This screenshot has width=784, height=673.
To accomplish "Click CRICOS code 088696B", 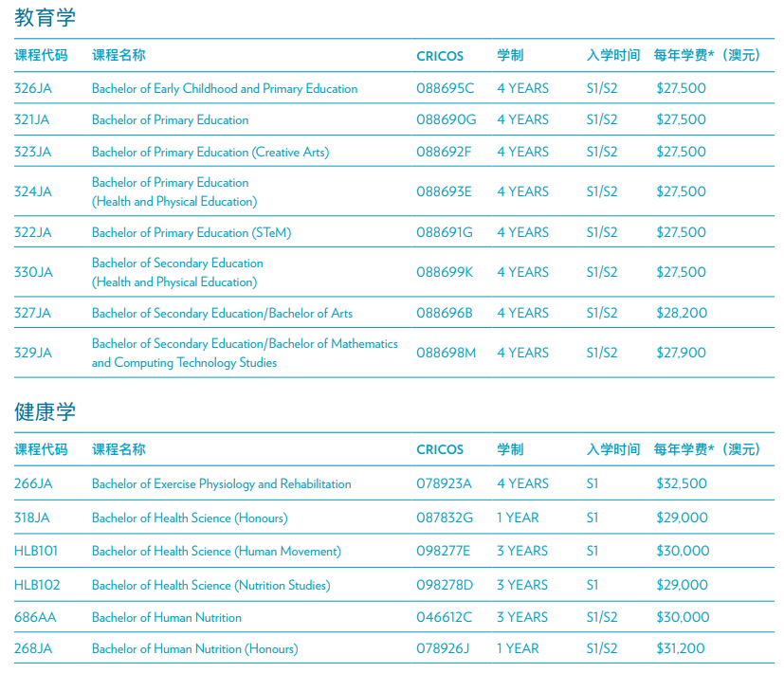I will tap(445, 314).
